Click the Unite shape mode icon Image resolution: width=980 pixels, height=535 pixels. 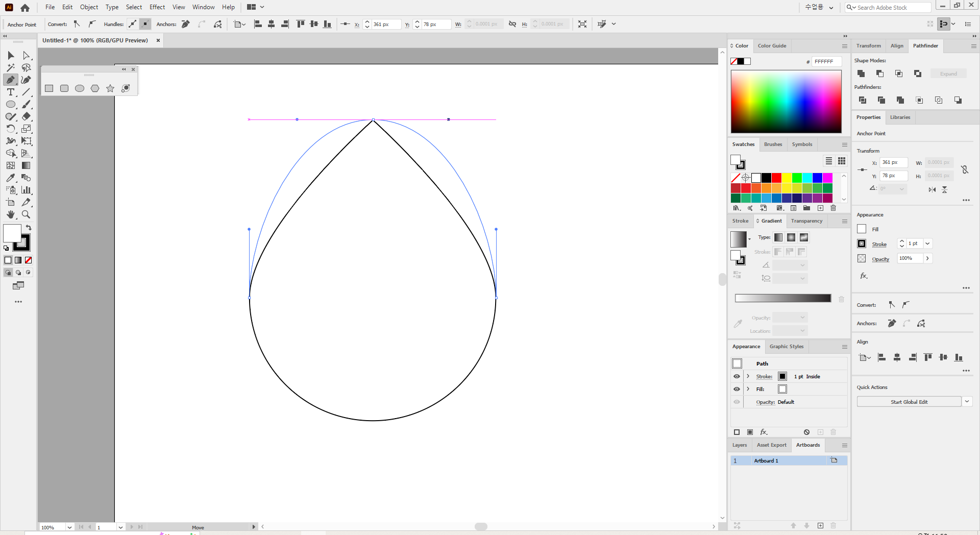[862, 74]
